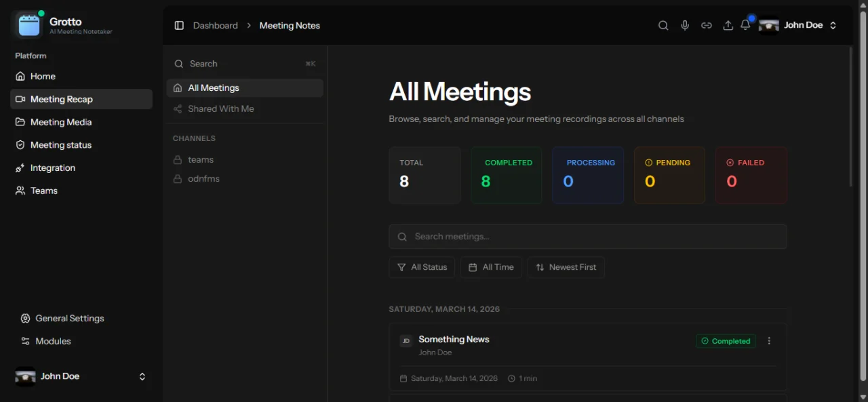The width and height of the screenshot is (868, 402).
Task: Open Teams in platform sidebar
Action: coord(81,190)
